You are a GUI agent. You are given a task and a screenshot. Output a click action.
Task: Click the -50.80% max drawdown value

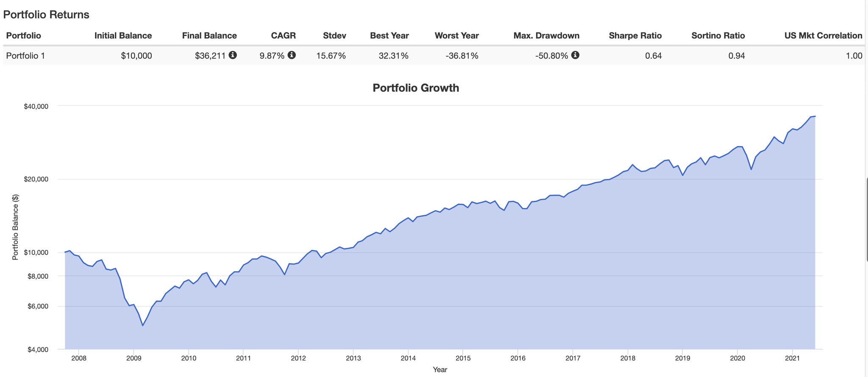[551, 55]
